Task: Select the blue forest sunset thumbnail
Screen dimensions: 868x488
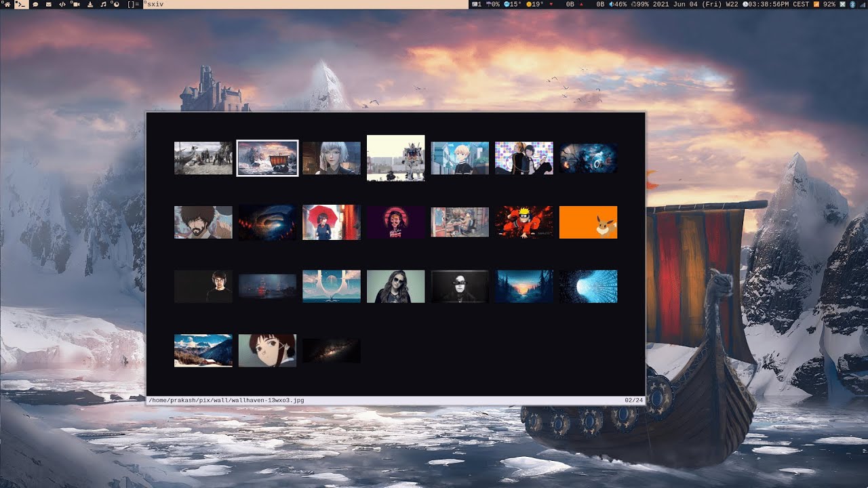Action: click(x=524, y=286)
